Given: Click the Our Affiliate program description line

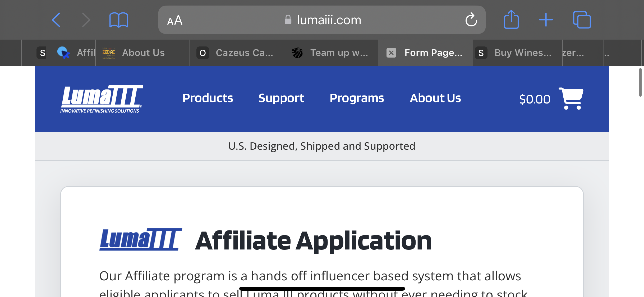Looking at the screenshot, I should (310, 276).
